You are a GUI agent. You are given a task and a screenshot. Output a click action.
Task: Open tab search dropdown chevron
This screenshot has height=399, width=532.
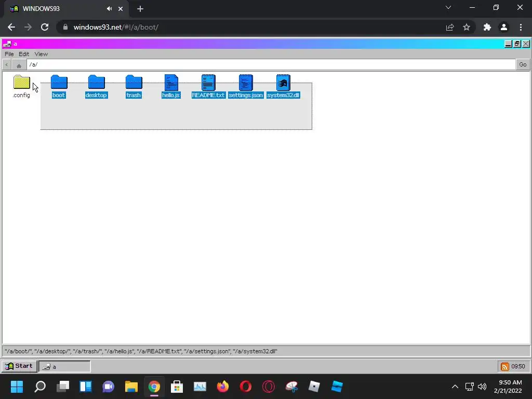(x=448, y=7)
